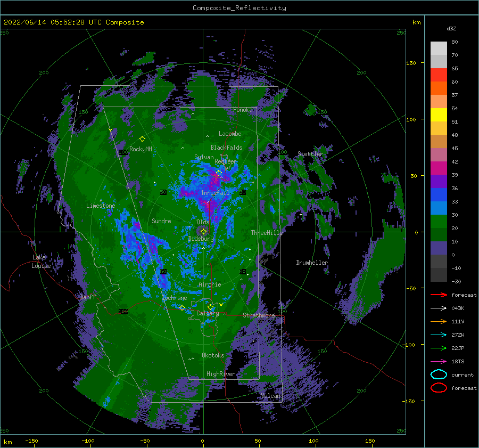The image size is (479, 448).
Task: Click the magenta 42 dBZ color swatch
Action: point(439,168)
